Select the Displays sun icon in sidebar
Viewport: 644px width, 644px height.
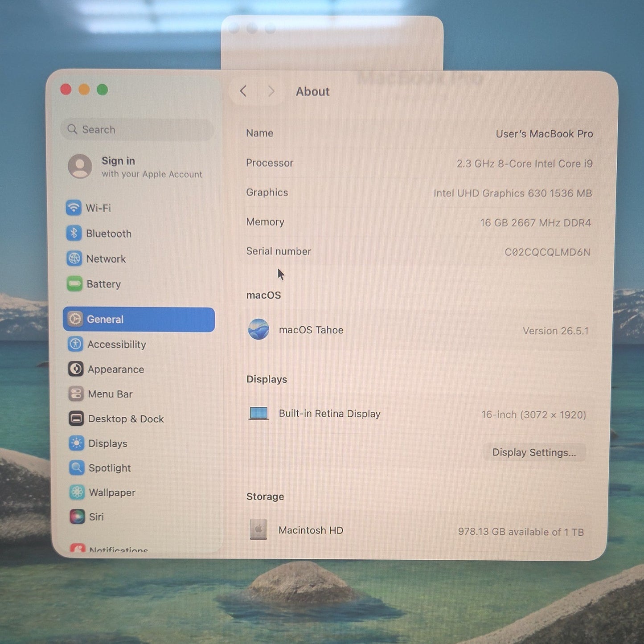point(77,443)
